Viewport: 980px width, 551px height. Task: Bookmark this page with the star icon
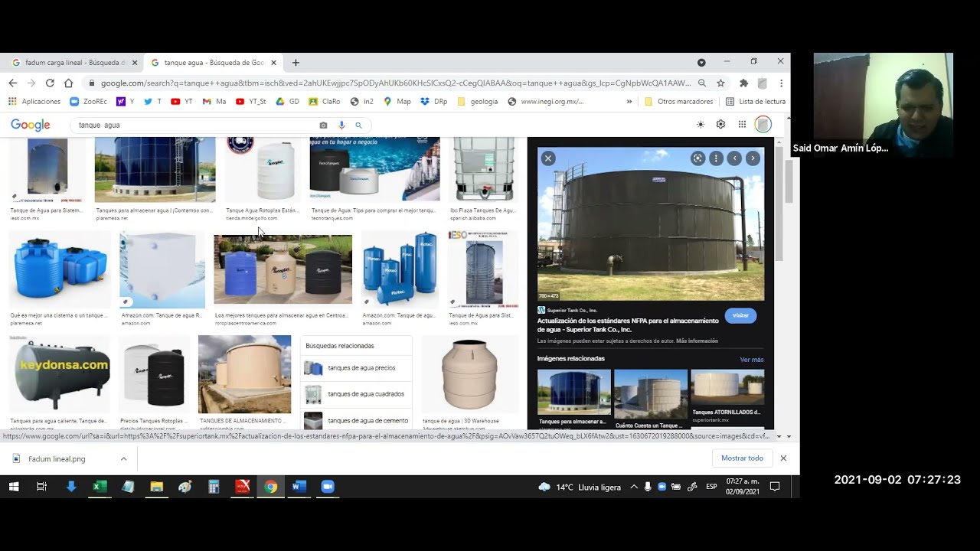pos(720,83)
